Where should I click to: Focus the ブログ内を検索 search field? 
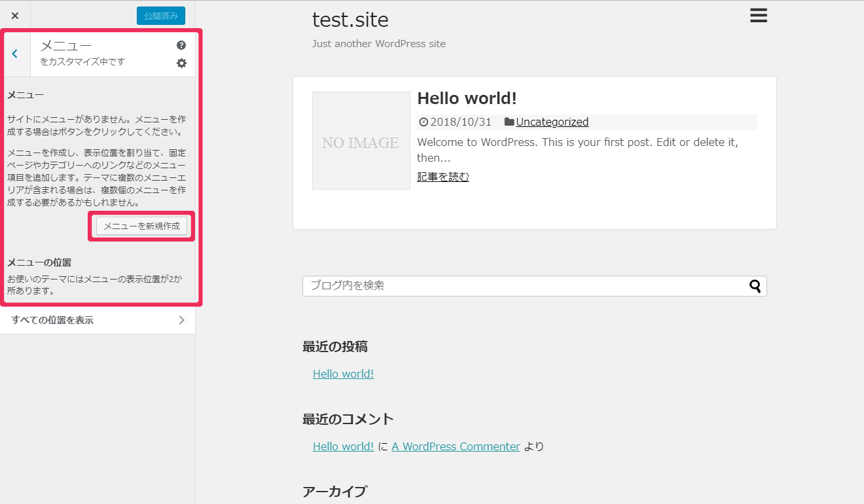524,286
